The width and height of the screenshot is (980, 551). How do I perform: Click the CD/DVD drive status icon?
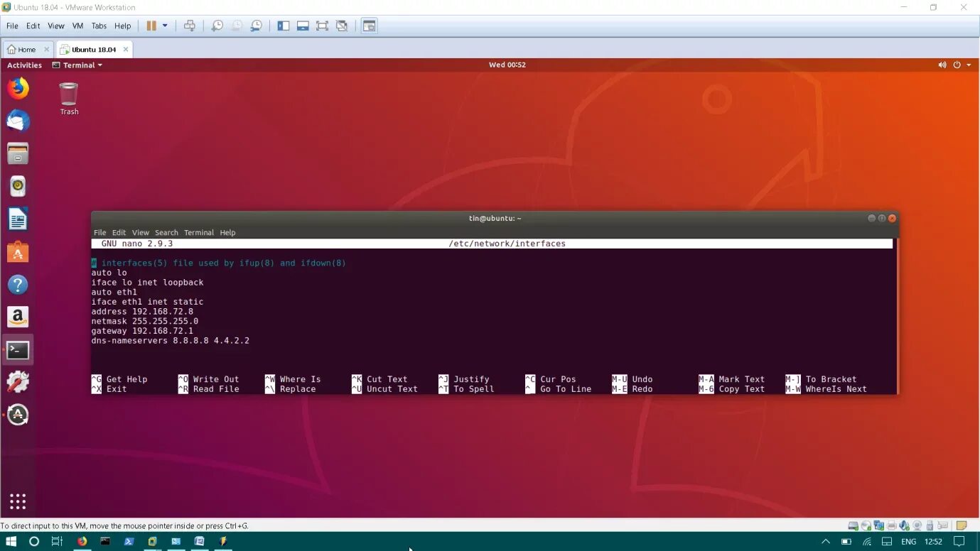click(x=866, y=526)
